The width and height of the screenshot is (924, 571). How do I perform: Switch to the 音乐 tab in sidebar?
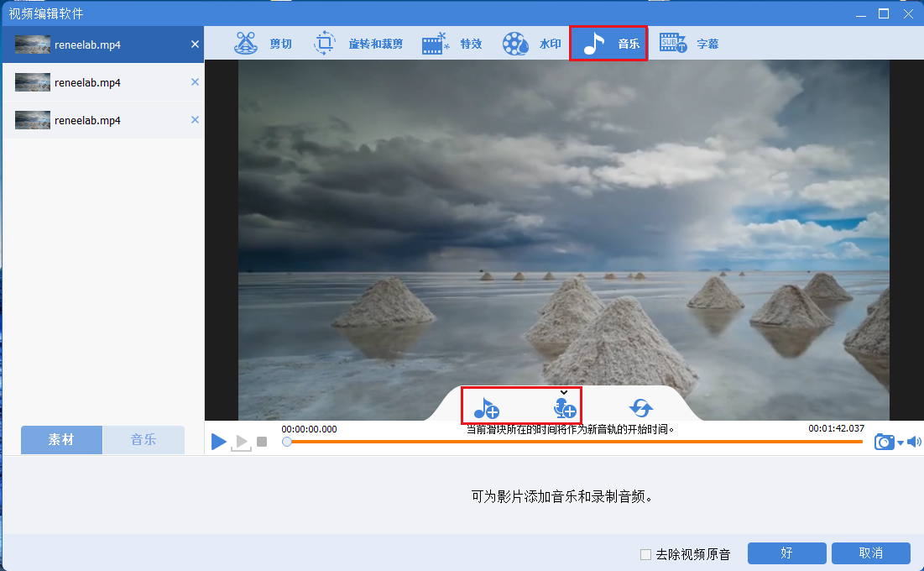(144, 439)
